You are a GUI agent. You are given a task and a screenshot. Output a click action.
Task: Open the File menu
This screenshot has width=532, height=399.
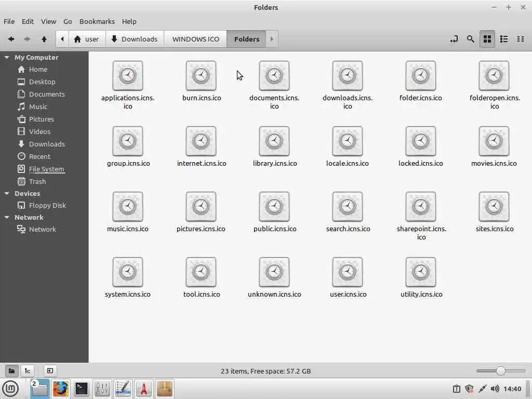click(x=9, y=21)
